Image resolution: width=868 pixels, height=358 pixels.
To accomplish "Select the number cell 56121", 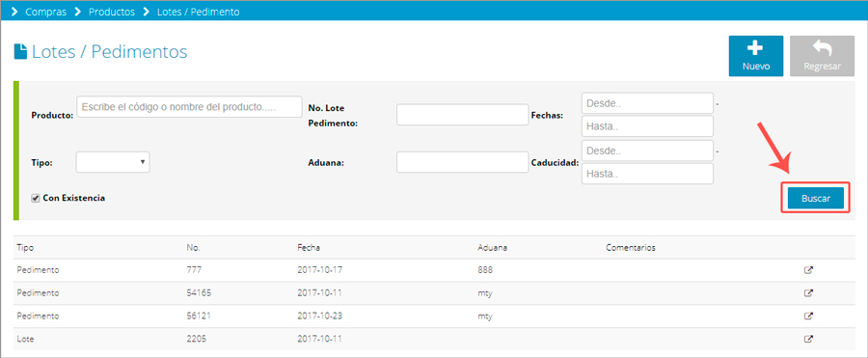I will [198, 317].
